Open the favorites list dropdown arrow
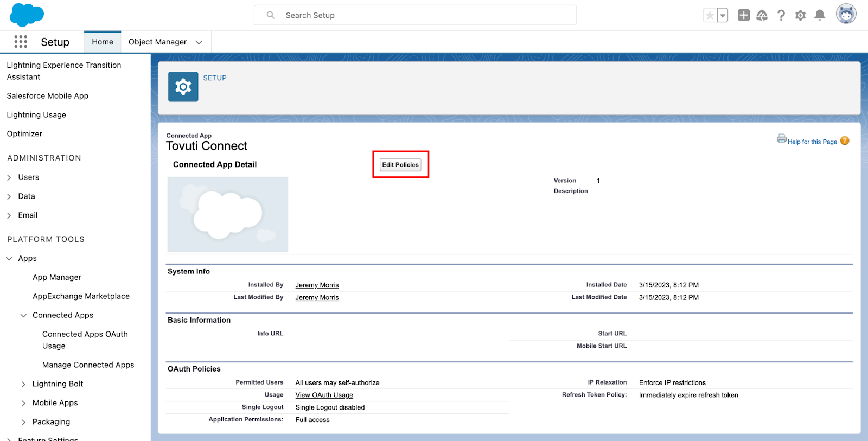Screen dimensions: 868x441 tap(723, 15)
